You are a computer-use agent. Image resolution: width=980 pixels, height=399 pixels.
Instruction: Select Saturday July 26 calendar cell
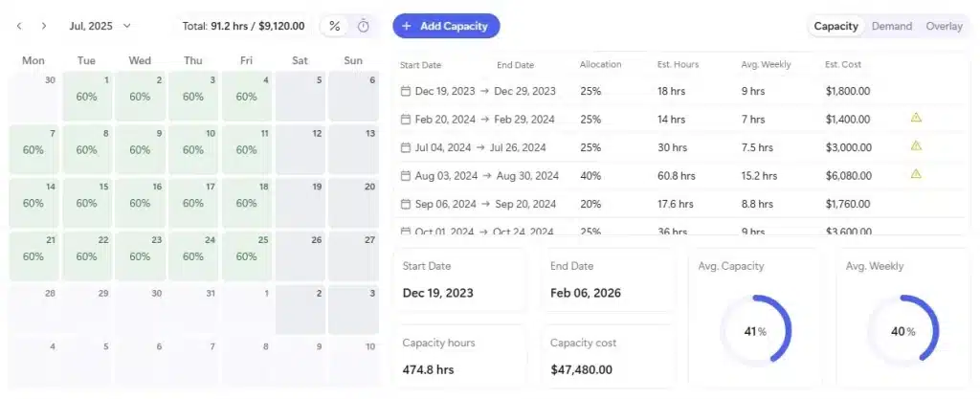coord(301,256)
